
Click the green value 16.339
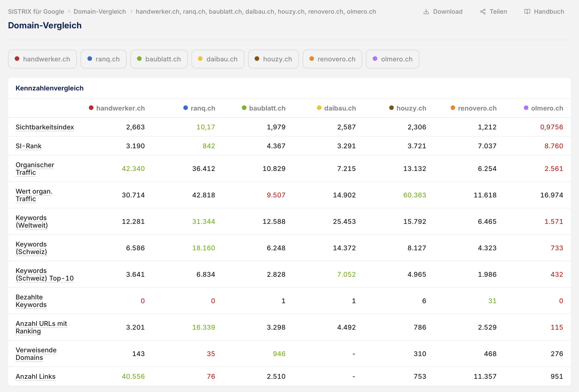[x=204, y=328]
